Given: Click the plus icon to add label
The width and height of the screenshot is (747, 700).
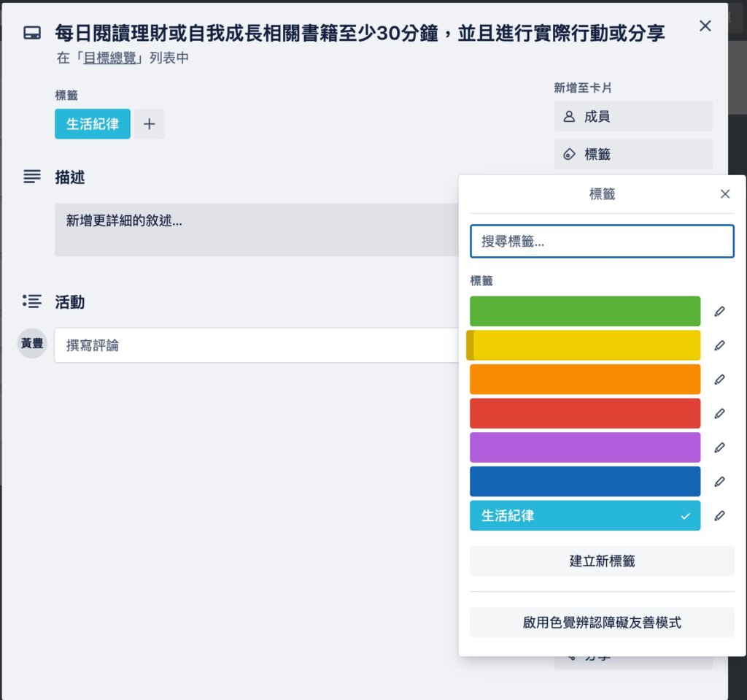Looking at the screenshot, I should pyautogui.click(x=149, y=124).
